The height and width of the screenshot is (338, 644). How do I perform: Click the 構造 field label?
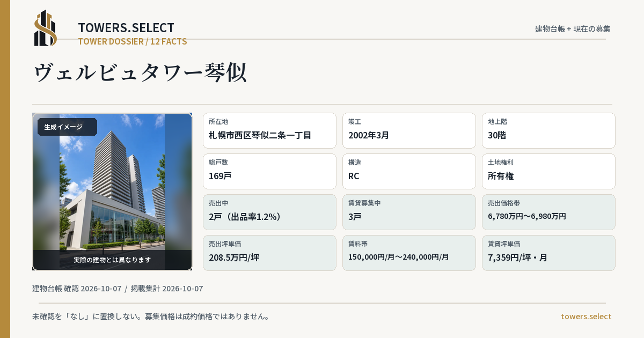pyautogui.click(x=355, y=163)
